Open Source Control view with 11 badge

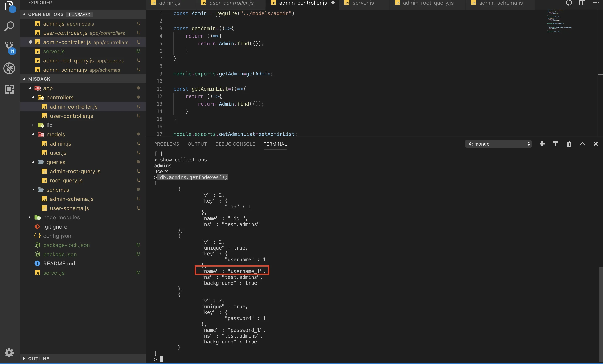(9, 47)
